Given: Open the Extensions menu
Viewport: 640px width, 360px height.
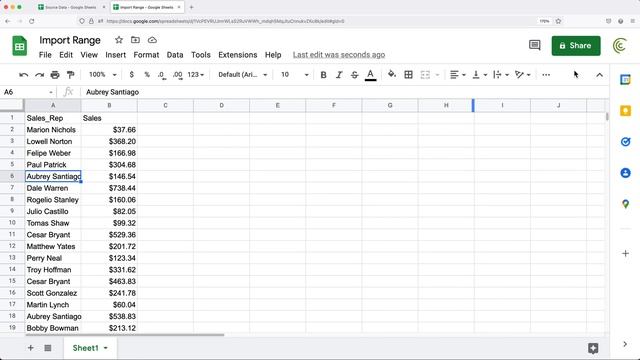Looking at the screenshot, I should click(238, 55).
